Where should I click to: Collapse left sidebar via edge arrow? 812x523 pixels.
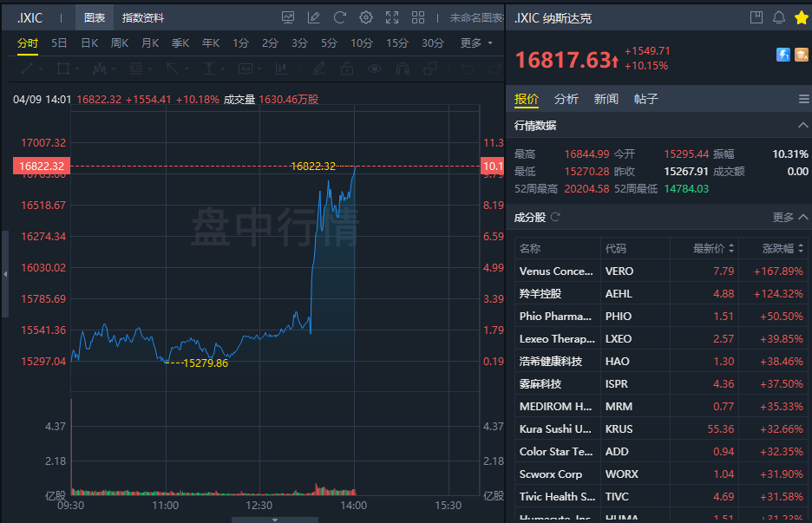[5, 274]
